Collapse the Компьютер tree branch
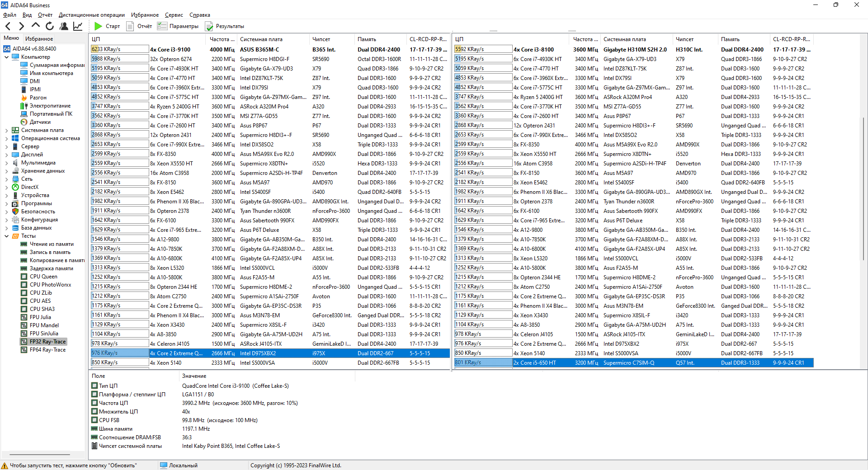Image resolution: width=868 pixels, height=470 pixels. pyautogui.click(x=6, y=57)
